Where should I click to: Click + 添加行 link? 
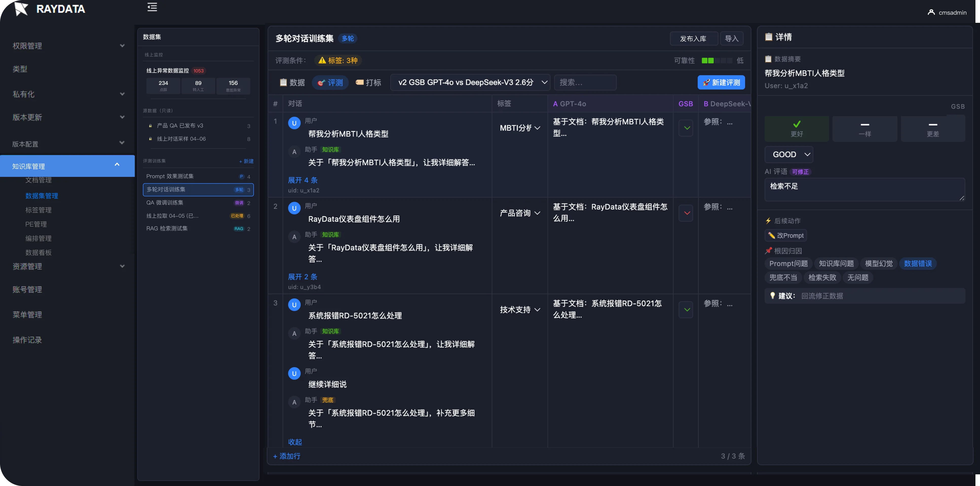point(287,456)
